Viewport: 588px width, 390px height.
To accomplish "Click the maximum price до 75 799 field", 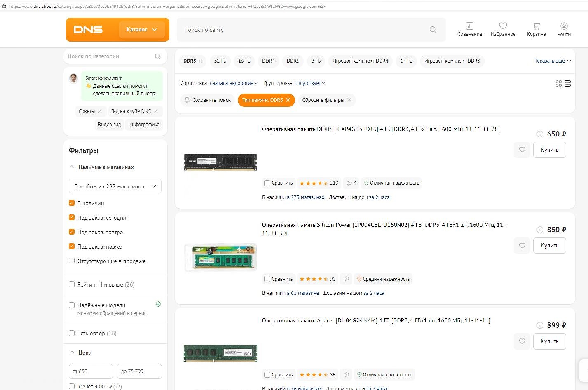I will [x=139, y=371].
